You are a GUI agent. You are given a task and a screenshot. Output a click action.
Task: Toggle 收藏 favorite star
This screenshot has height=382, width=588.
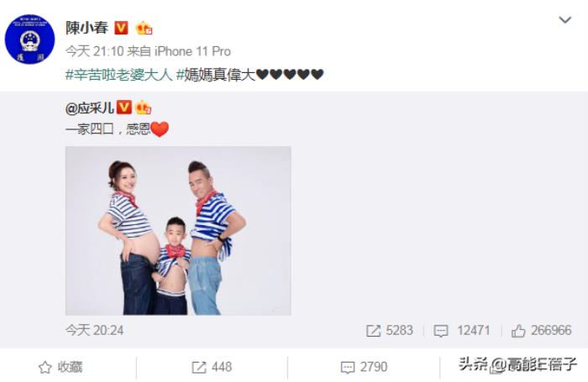pos(60,367)
